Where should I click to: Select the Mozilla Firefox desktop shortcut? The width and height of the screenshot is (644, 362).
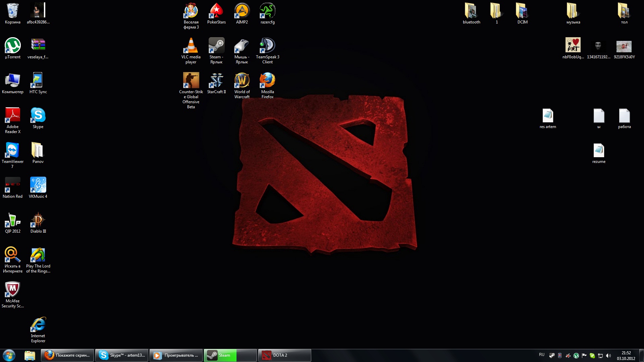pyautogui.click(x=268, y=85)
